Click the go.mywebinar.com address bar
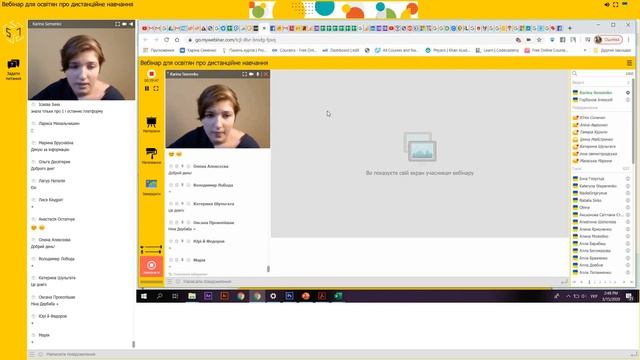 tap(349, 40)
